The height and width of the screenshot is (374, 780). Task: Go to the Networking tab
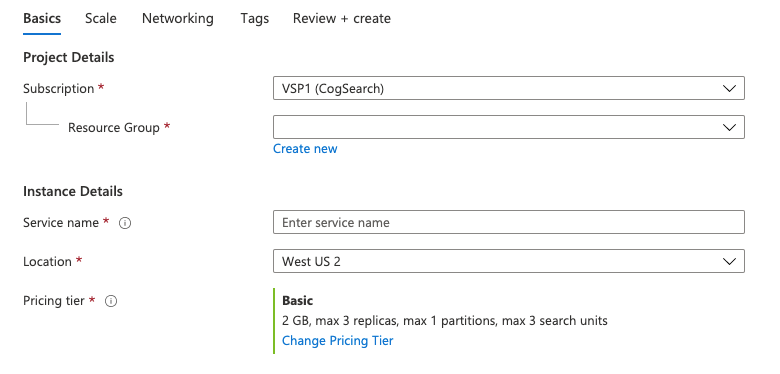178,19
